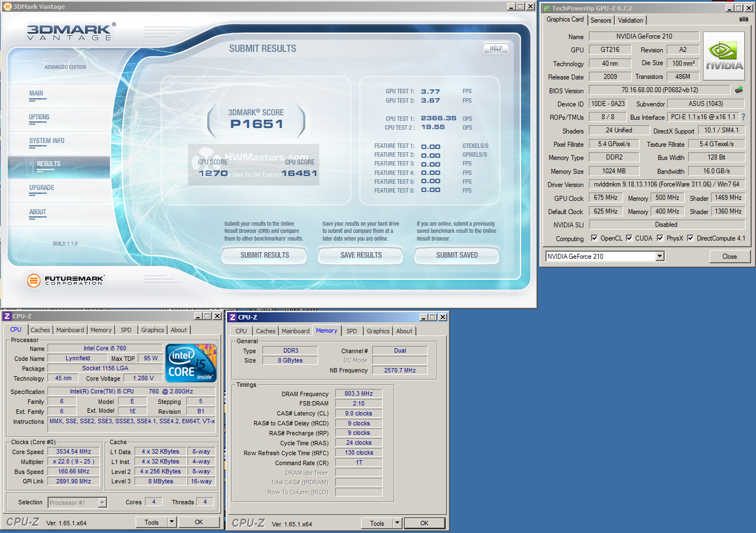
Task: Click the Core Speed 3534.54 MHz value
Action: (x=73, y=451)
